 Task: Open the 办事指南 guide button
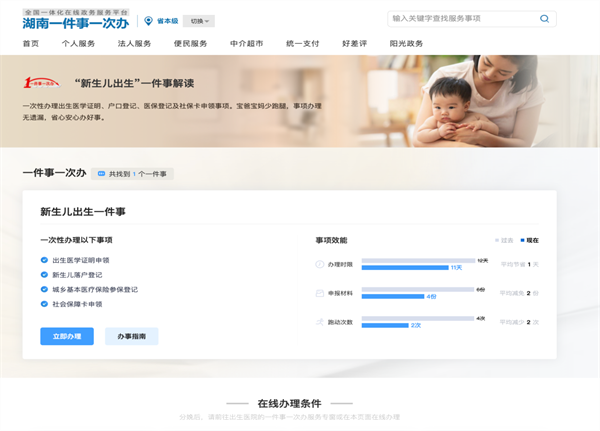tap(131, 337)
